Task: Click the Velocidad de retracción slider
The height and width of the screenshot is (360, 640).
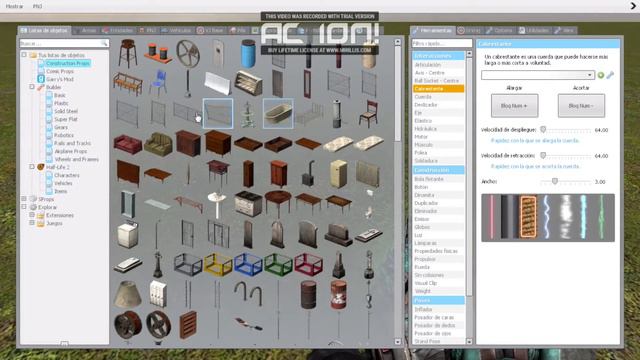Action: coord(566,156)
